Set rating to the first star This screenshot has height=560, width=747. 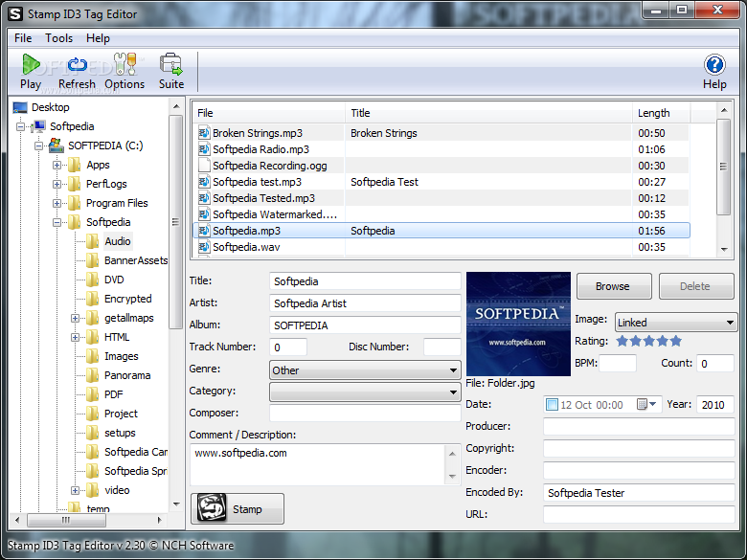622,341
